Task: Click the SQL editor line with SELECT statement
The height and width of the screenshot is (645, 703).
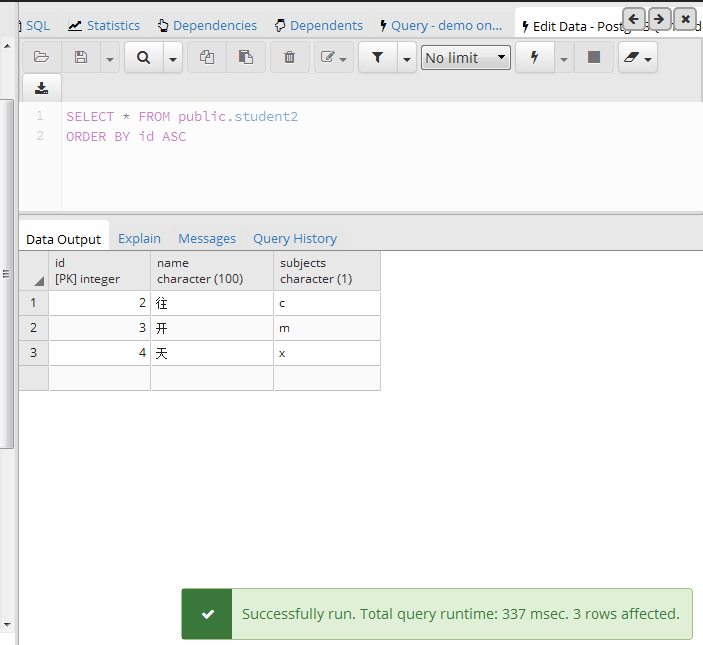Action: pyautogui.click(x=182, y=117)
